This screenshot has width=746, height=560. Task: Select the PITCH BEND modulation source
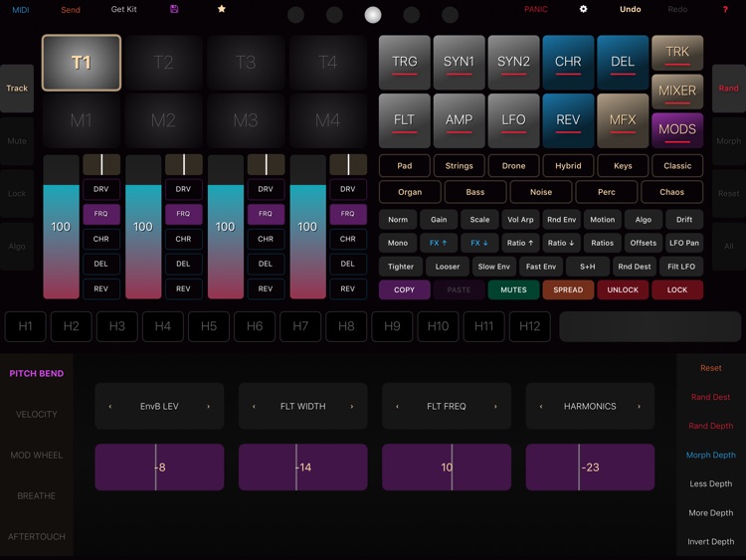tap(37, 373)
